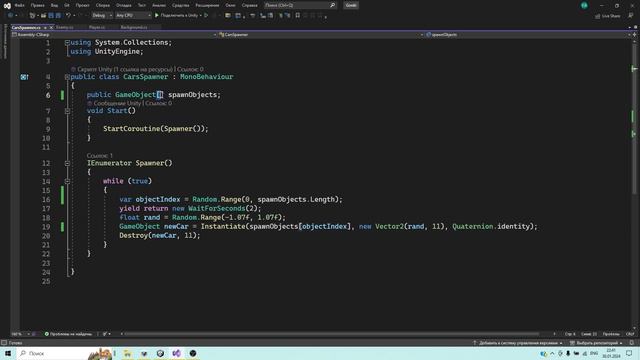This screenshot has height=360, width=640.
Task: Open the Тест menu
Action: click(x=142, y=5)
